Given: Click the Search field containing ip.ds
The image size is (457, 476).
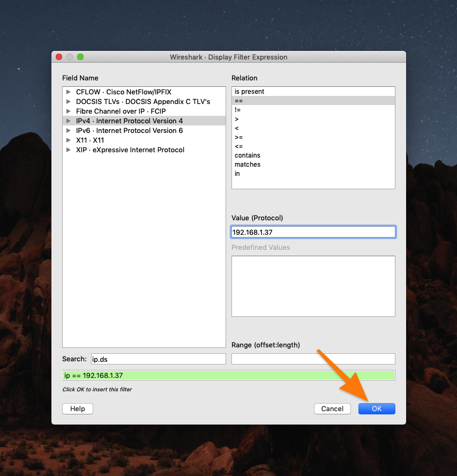Looking at the screenshot, I should tap(159, 359).
